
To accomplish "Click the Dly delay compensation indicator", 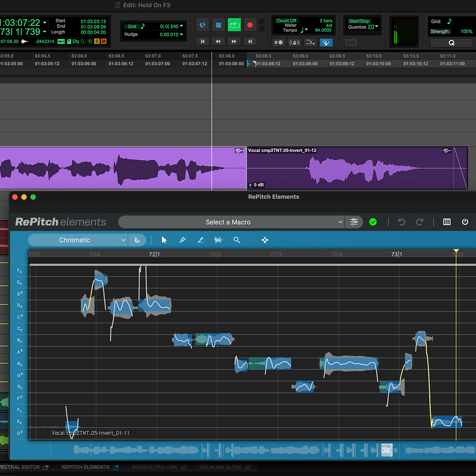I will 76,41.
